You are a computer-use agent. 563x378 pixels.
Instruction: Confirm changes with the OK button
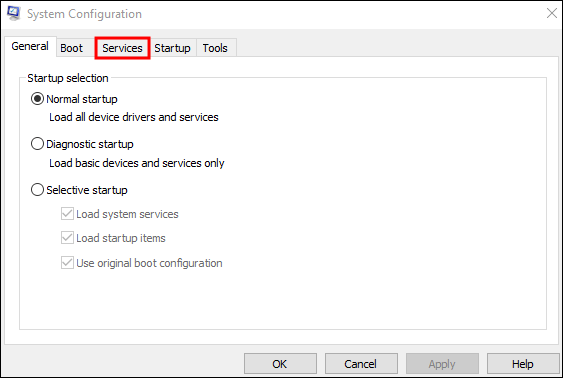280,364
